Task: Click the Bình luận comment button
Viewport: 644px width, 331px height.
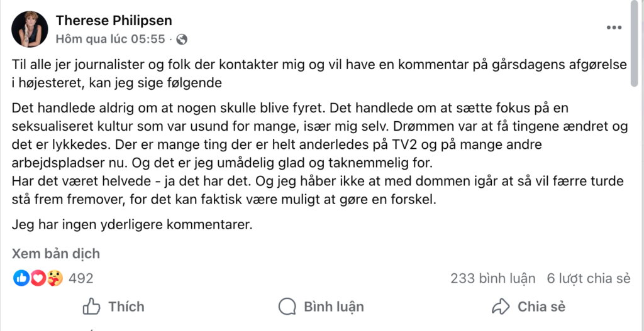Action: [321, 307]
